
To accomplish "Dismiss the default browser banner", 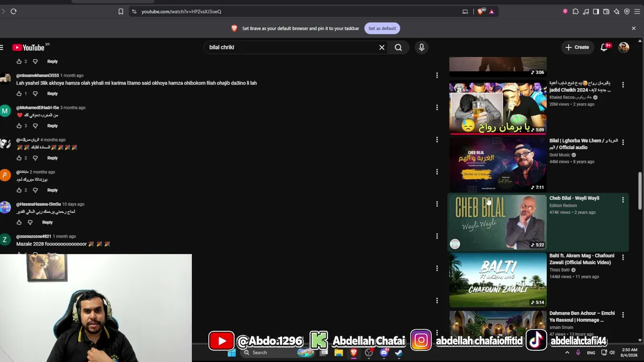I will tap(633, 29).
